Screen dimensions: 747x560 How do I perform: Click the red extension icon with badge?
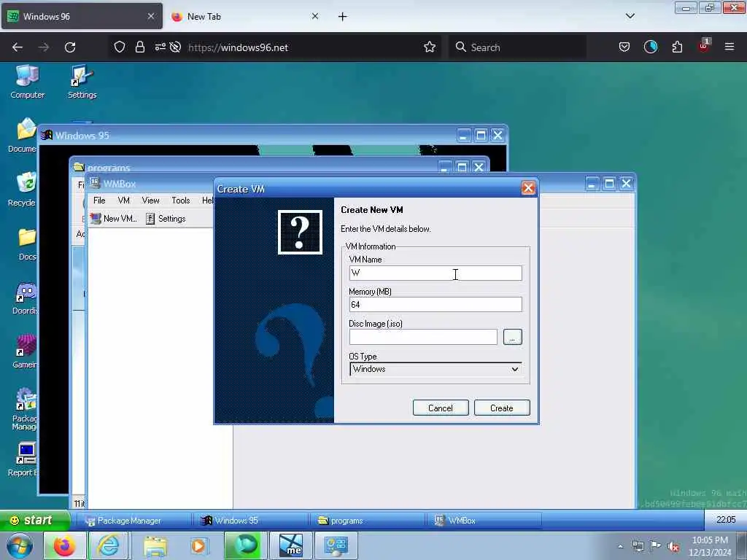pos(704,46)
